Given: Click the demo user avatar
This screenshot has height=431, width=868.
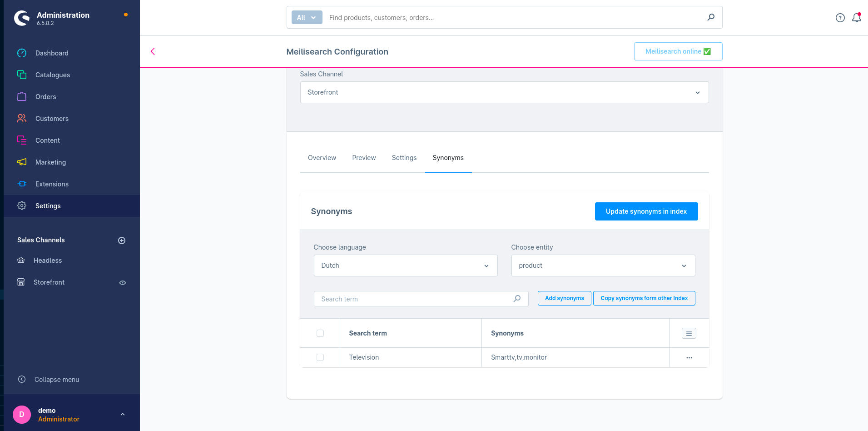Looking at the screenshot, I should [22, 415].
